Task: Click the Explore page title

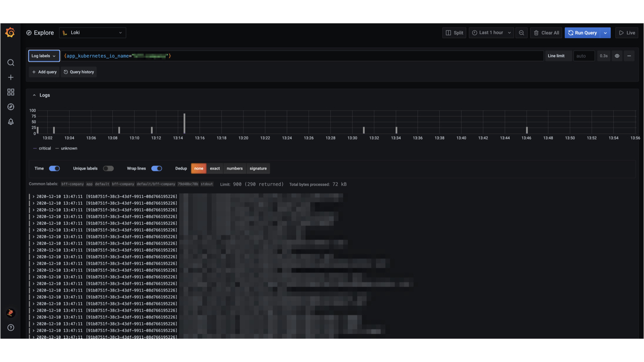Action: click(43, 33)
